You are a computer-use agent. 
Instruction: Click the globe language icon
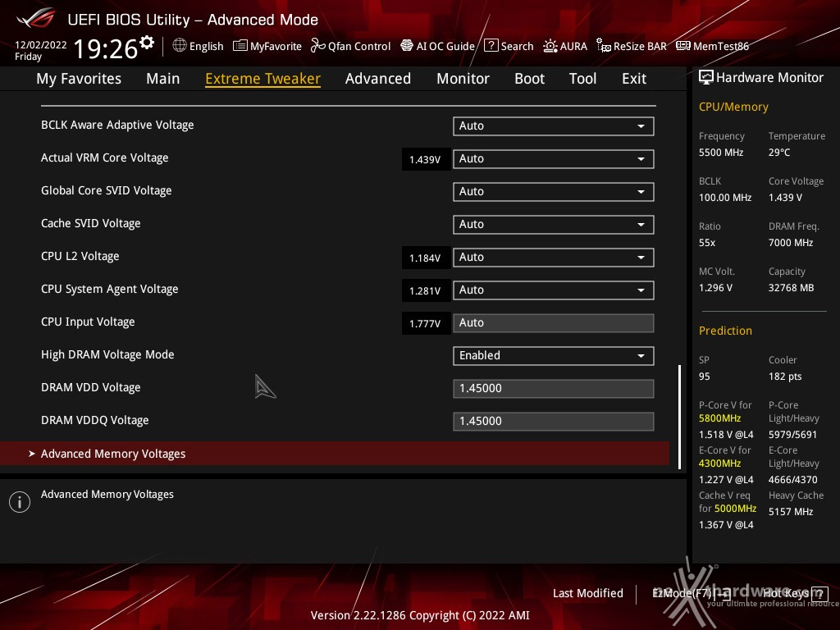tap(180, 46)
